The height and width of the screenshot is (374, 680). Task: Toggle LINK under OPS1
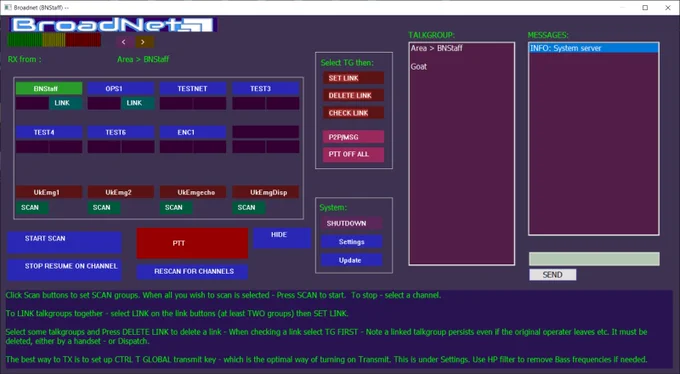pos(137,103)
